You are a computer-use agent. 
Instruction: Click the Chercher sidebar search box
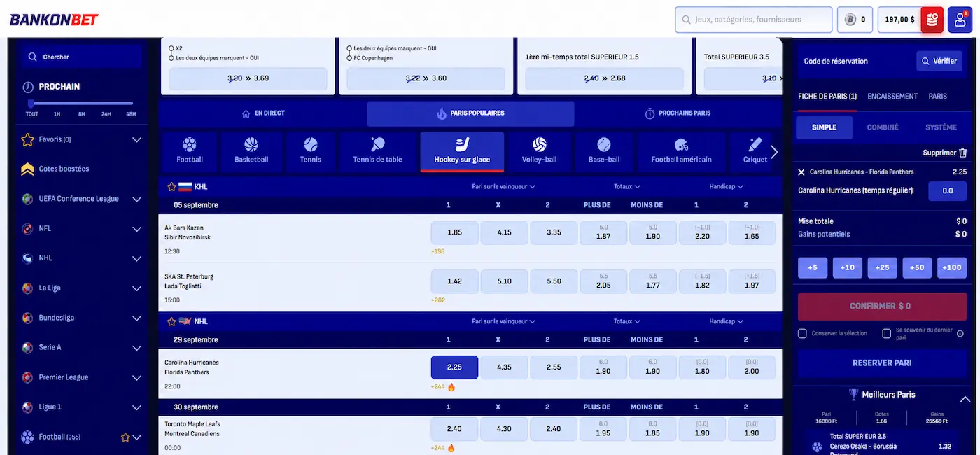[x=81, y=57]
